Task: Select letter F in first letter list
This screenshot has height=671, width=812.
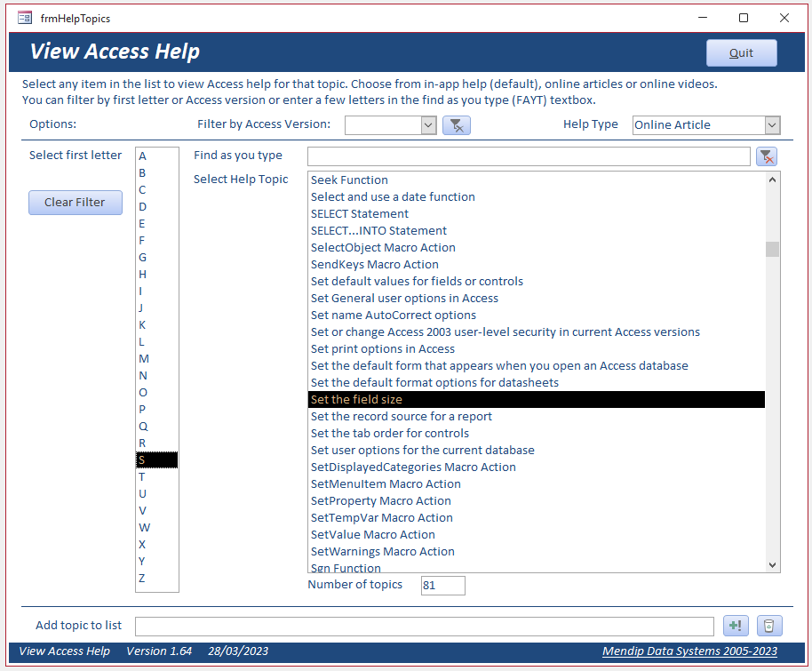Action: pyautogui.click(x=157, y=241)
